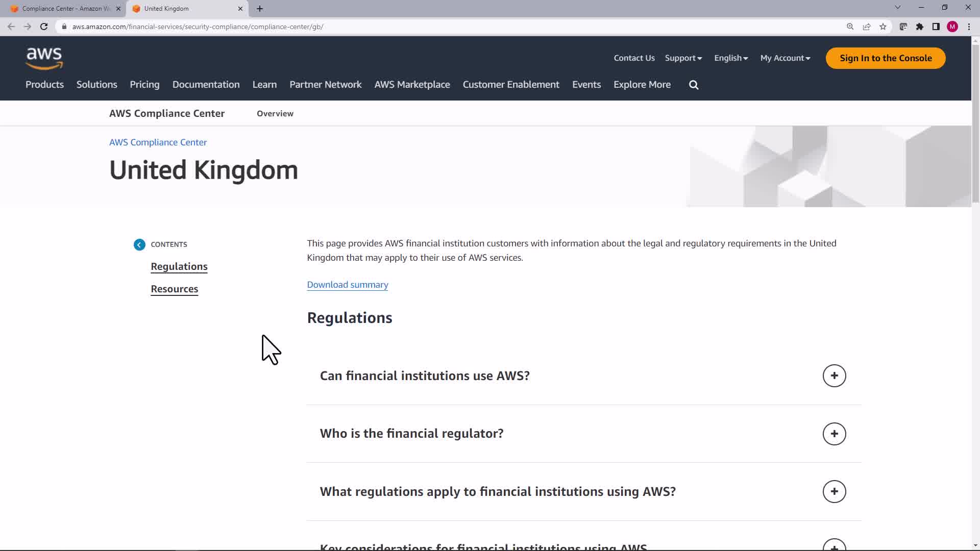980x551 pixels.
Task: Open the Support dropdown menu
Action: [x=683, y=58]
